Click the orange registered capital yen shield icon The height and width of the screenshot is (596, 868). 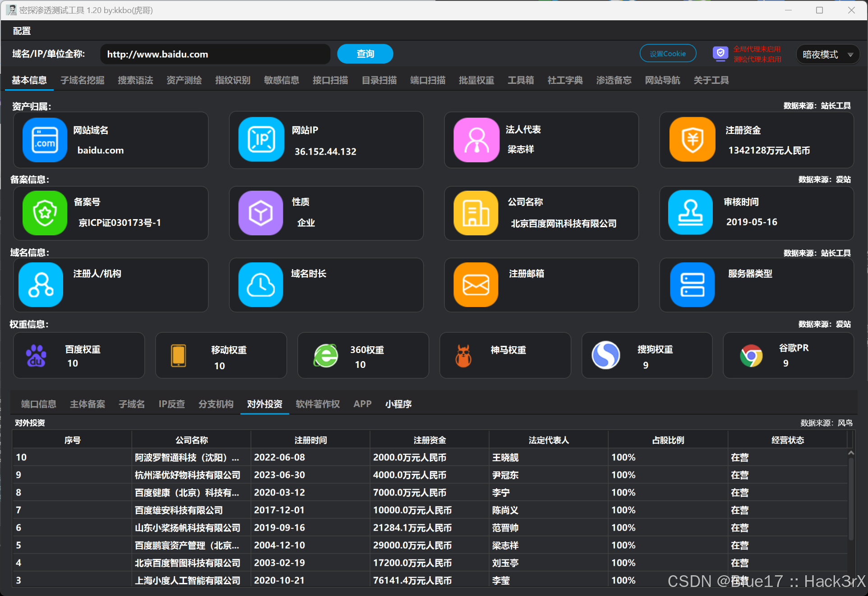click(692, 140)
